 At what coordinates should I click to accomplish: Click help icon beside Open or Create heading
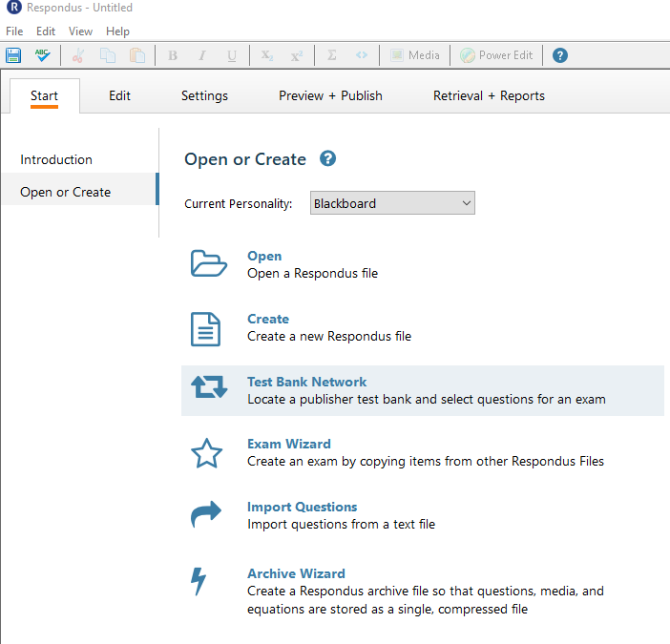tap(327, 158)
